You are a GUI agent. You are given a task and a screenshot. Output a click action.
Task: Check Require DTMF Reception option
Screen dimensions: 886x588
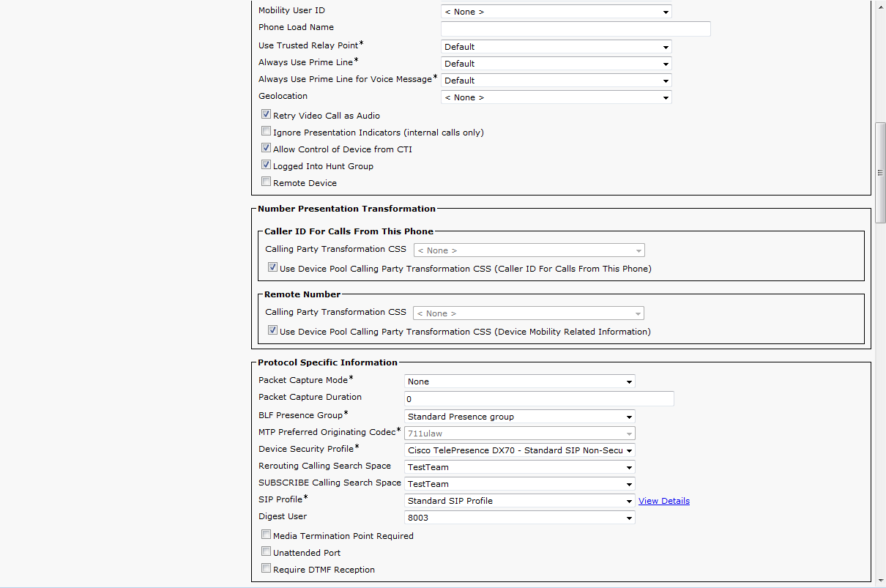(x=267, y=569)
